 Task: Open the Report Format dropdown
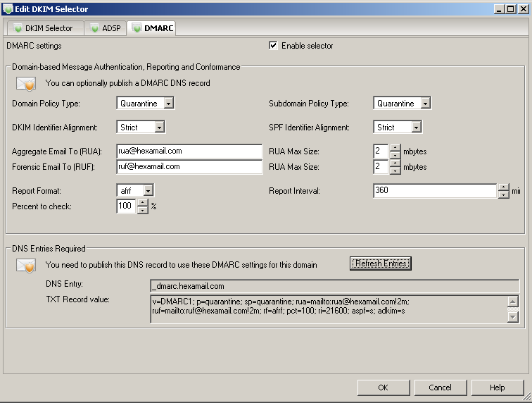pyautogui.click(x=147, y=191)
